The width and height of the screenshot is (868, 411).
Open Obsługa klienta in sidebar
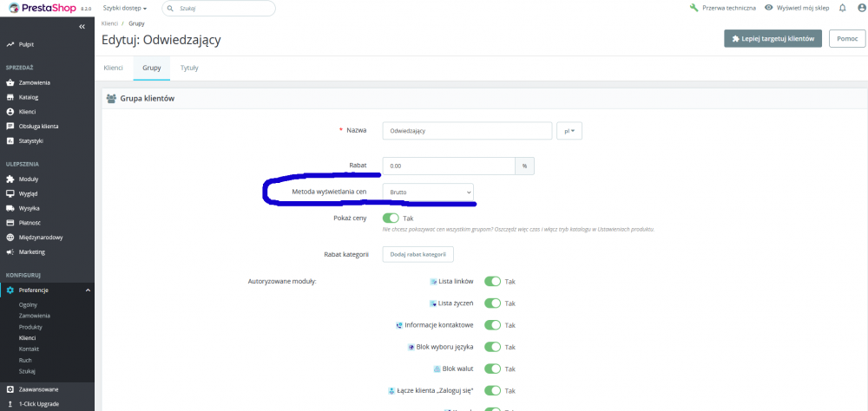tap(38, 126)
